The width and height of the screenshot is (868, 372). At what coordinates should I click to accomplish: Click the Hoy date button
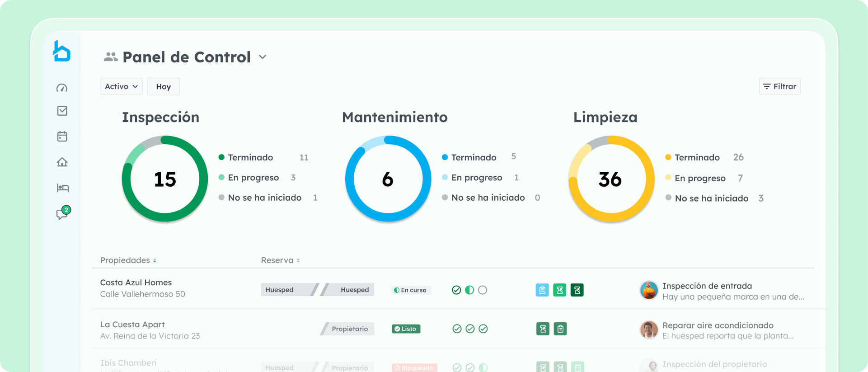tap(163, 86)
